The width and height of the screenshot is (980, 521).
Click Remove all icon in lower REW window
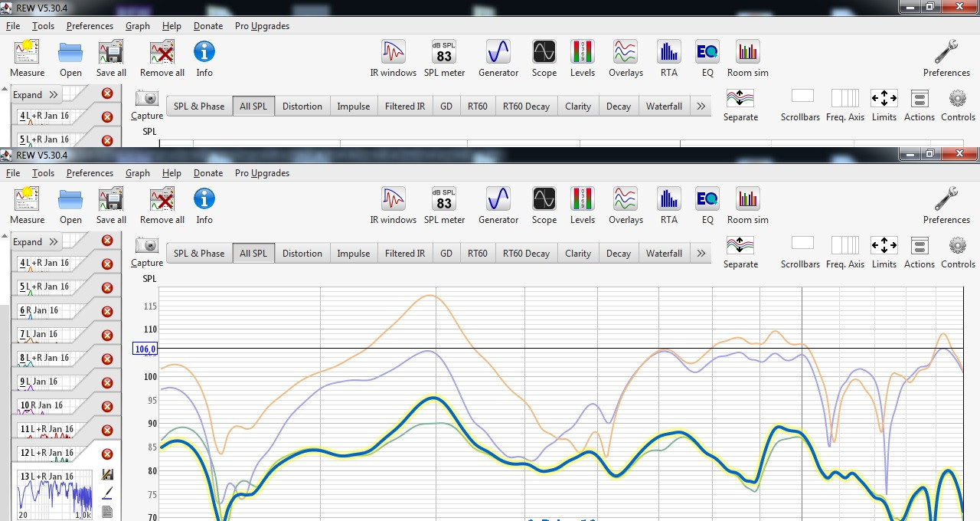pos(162,200)
